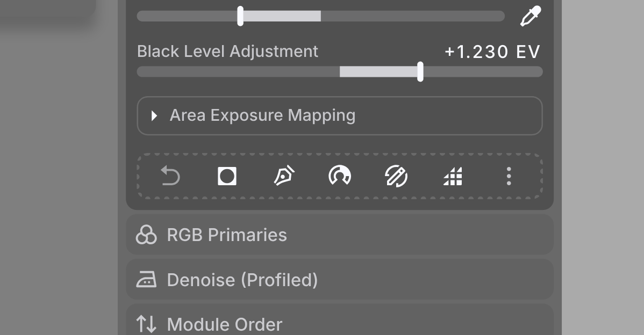Click the Black Level Adjustment label

(x=227, y=51)
